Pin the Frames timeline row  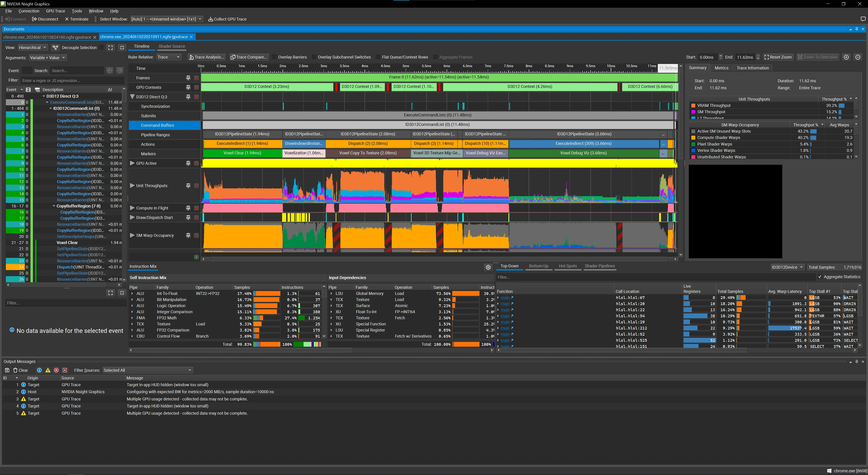click(x=188, y=78)
